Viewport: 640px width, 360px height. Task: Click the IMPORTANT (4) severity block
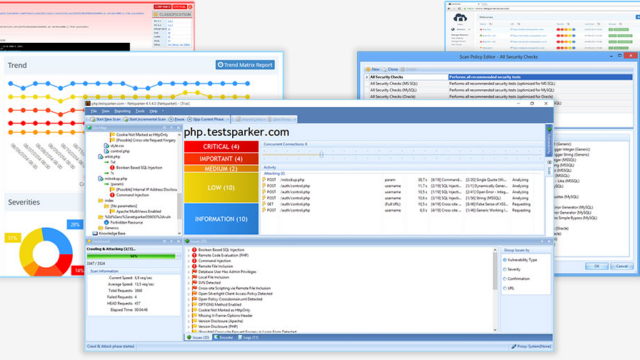[221, 158]
